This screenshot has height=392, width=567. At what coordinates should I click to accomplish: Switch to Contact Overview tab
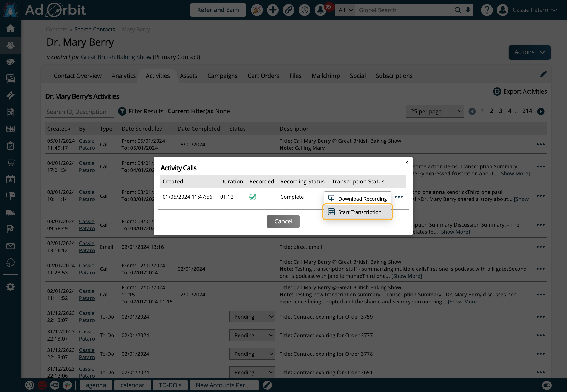point(78,76)
